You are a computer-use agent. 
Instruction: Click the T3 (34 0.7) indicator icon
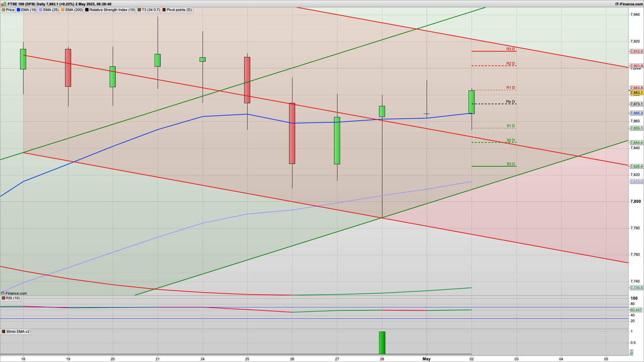point(139,10)
